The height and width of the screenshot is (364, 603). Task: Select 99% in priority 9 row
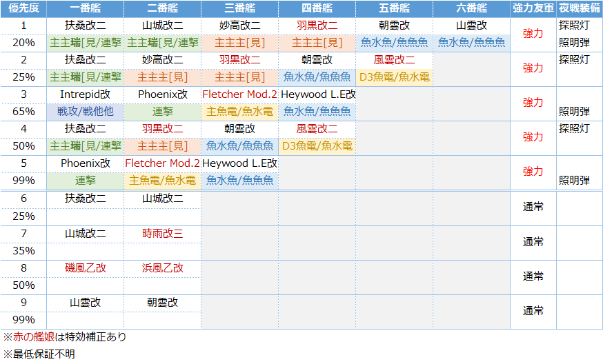(23, 320)
